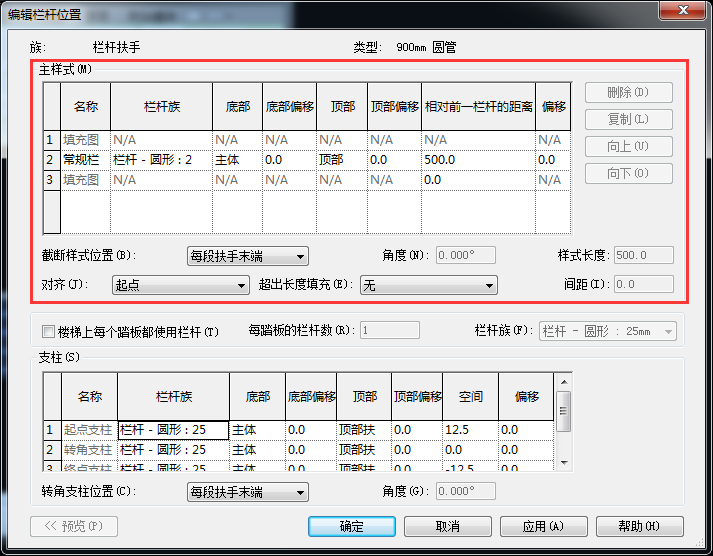Click the 12.5 空间 cell for 起点支柱
This screenshot has width=713, height=556.
(469, 430)
